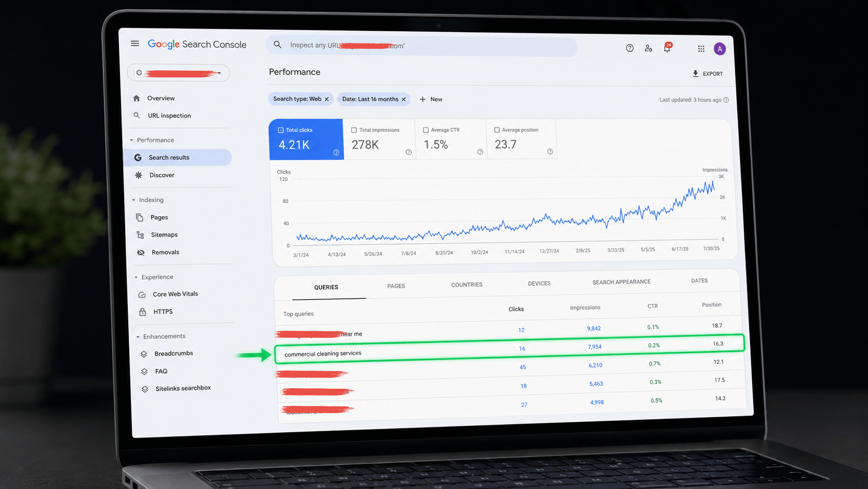
Task: Click the Pages document icon
Action: (x=140, y=217)
